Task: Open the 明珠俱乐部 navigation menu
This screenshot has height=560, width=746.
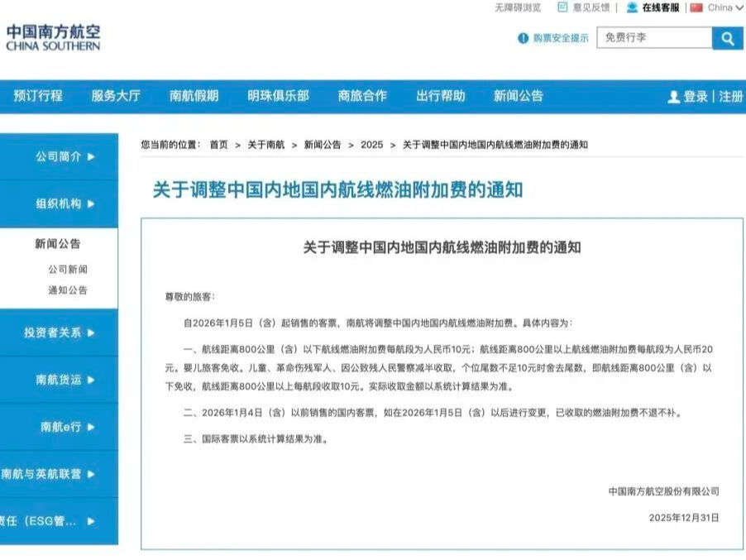Action: (278, 96)
